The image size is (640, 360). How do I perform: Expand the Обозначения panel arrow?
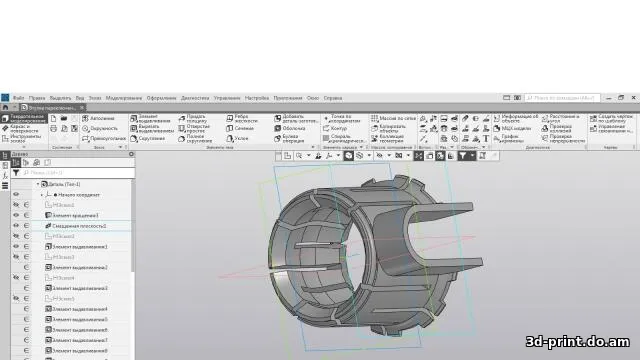tap(484, 147)
